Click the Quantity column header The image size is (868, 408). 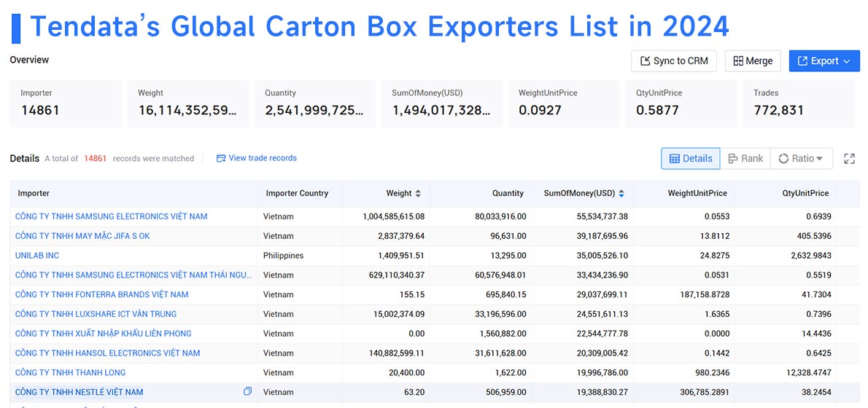tap(508, 194)
